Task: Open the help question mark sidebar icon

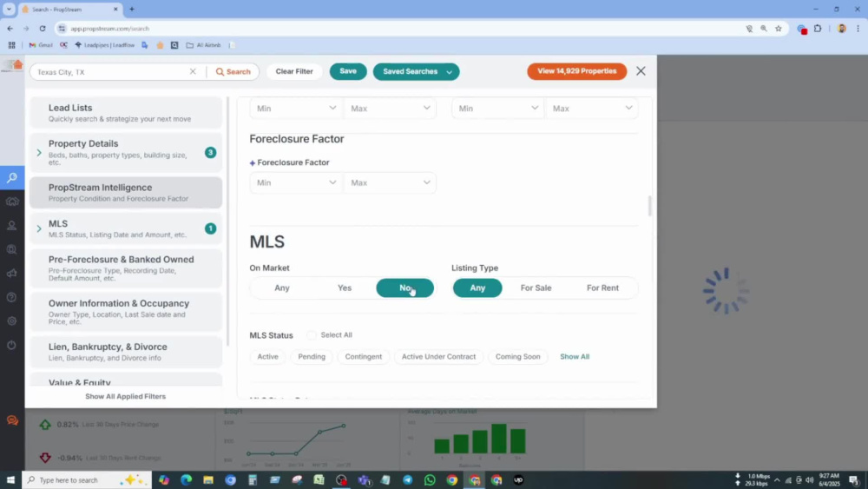Action: (11, 297)
